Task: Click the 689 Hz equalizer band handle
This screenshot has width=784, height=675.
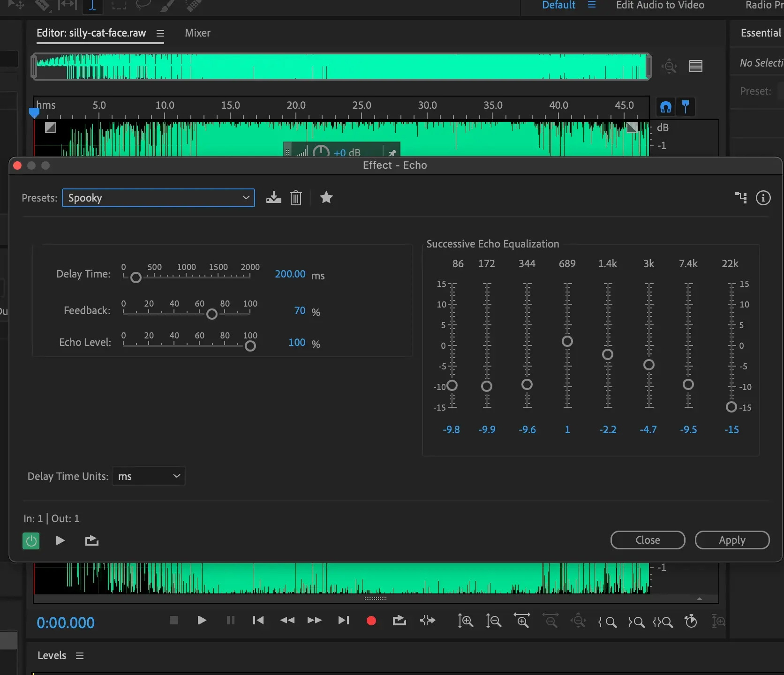Action: tap(567, 341)
